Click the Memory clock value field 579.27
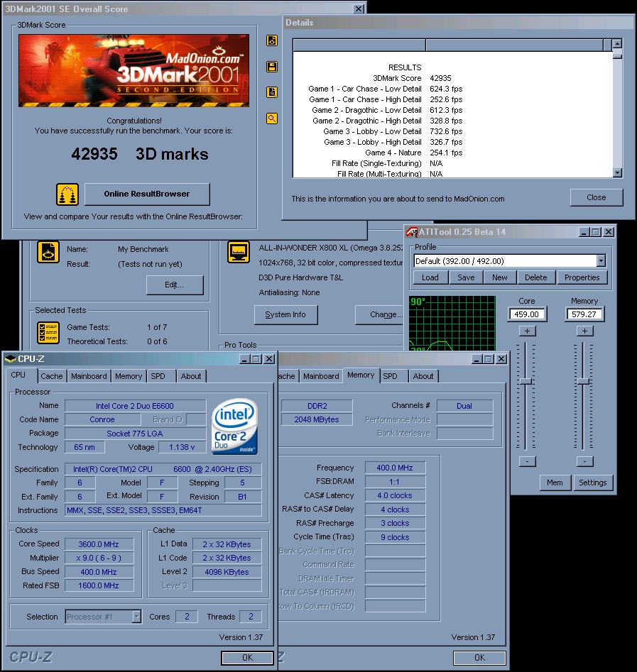 (x=584, y=314)
